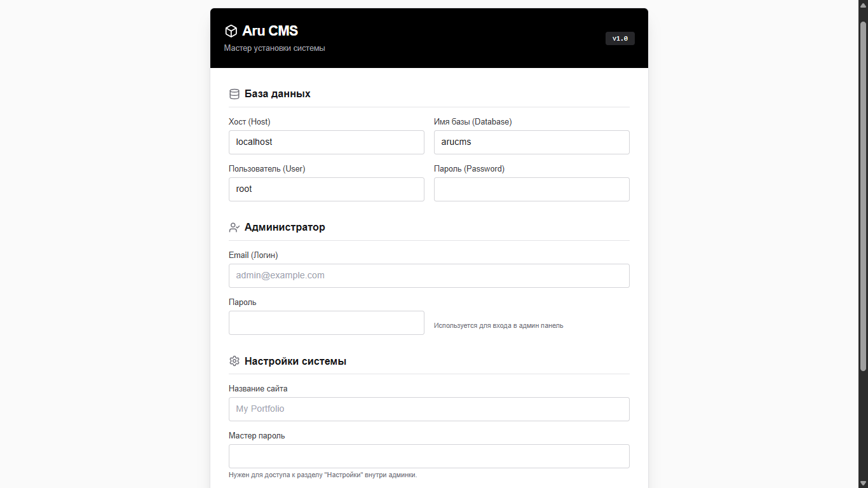Click the Мастер пароль input field

tap(429, 456)
